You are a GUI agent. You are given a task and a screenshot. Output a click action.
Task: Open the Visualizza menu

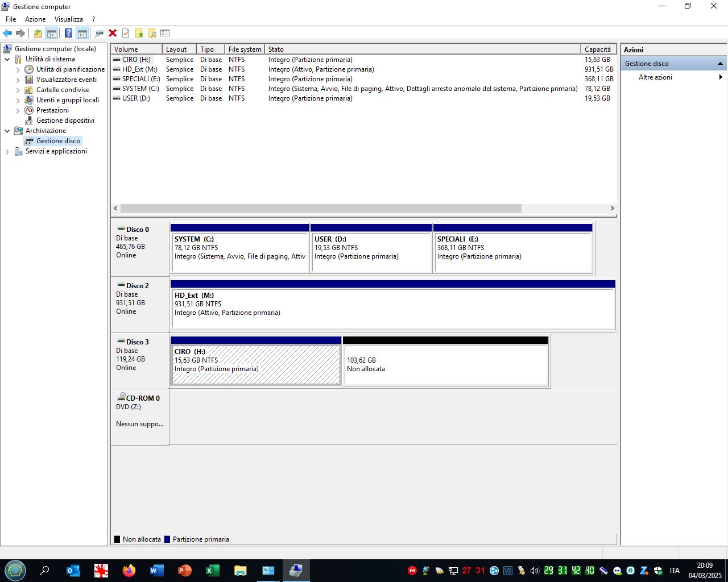point(69,19)
